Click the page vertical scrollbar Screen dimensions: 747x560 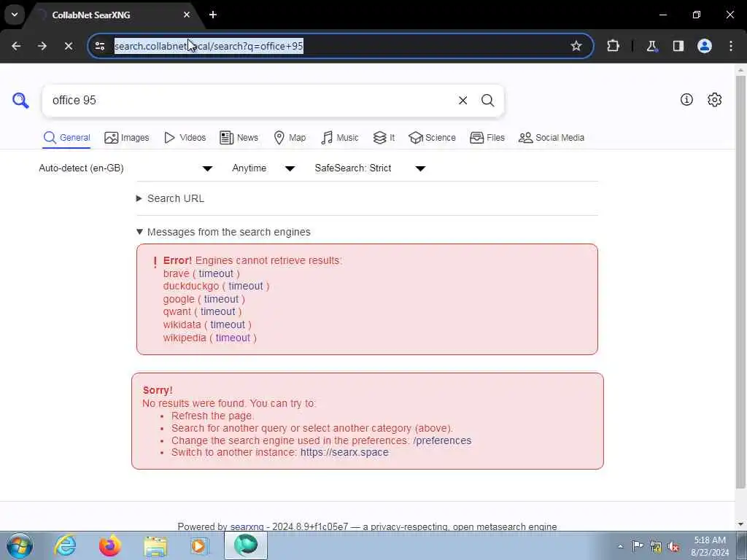[741, 281]
